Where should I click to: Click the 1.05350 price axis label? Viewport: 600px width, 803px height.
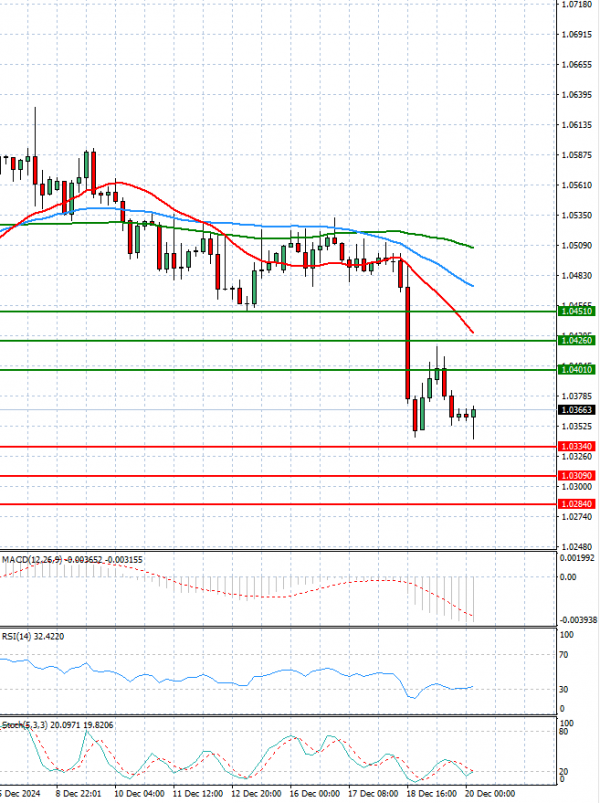click(x=577, y=216)
